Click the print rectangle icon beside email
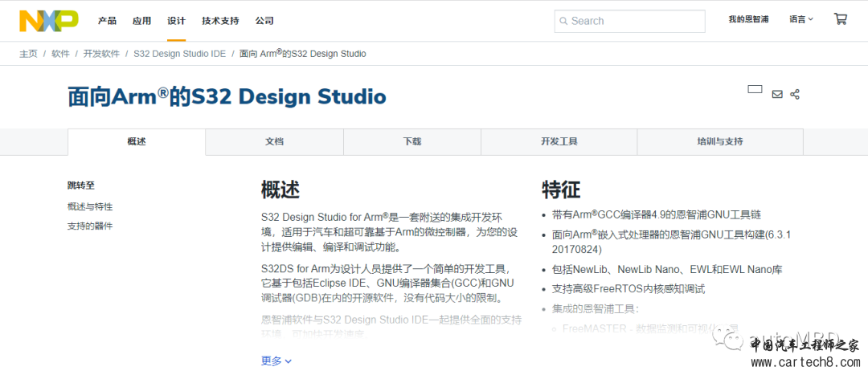This screenshot has height=375, width=868. pos(755,89)
